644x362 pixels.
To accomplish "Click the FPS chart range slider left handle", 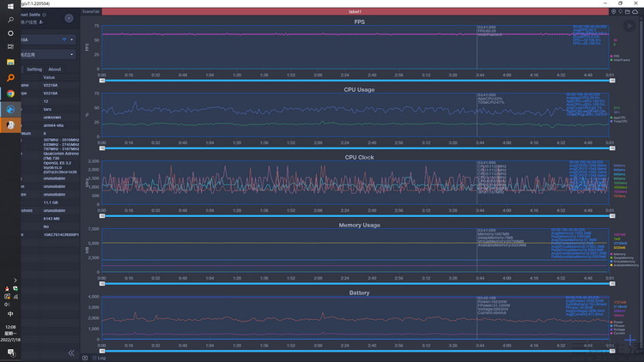I will click(x=102, y=81).
